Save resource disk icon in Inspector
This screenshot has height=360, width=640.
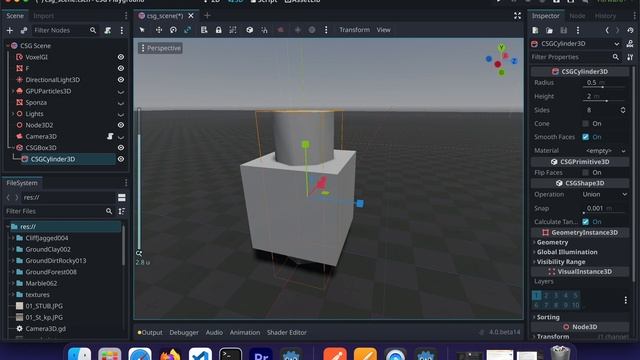564,30
